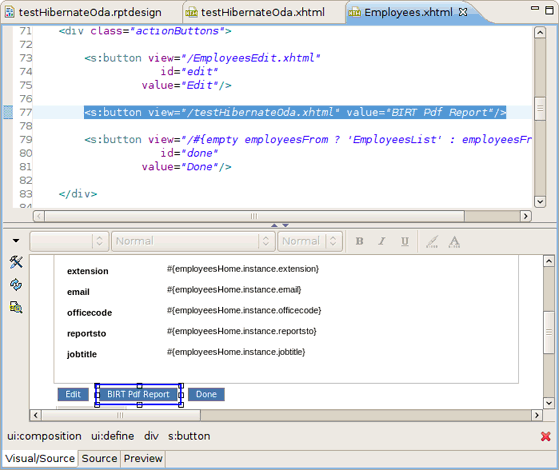This screenshot has height=470, width=559.
Task: Pick the background highlight color tool
Action: 432,241
